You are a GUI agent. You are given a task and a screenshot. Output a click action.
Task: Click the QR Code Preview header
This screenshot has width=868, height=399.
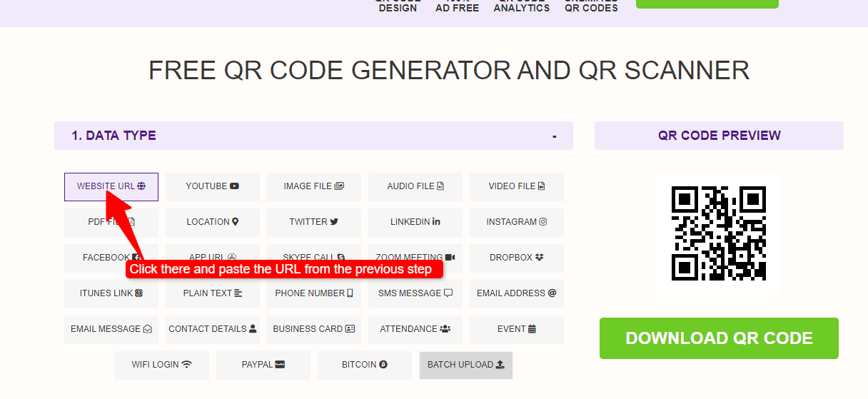coord(719,136)
